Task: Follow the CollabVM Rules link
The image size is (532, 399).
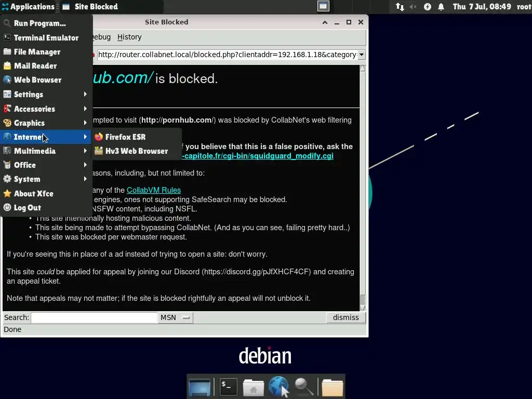Action: tap(154, 190)
